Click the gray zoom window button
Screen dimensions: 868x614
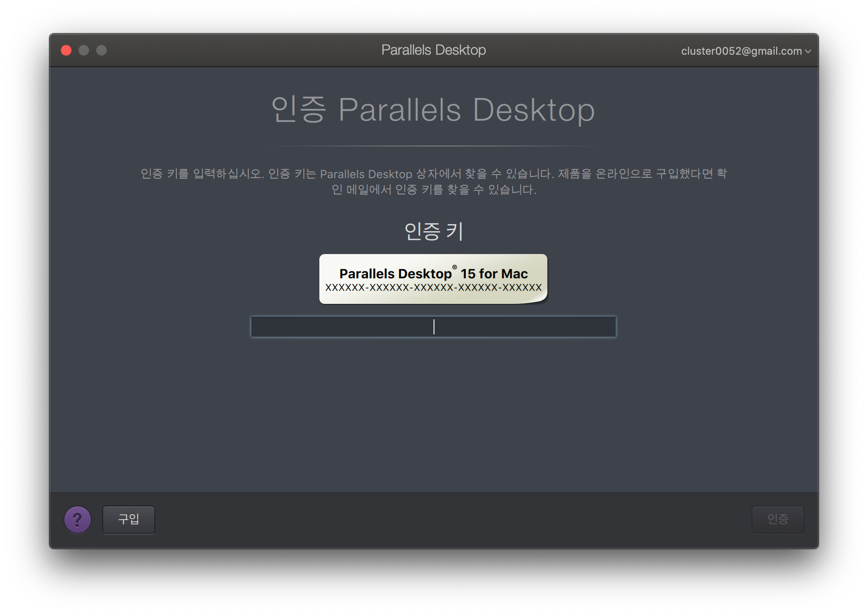(101, 50)
